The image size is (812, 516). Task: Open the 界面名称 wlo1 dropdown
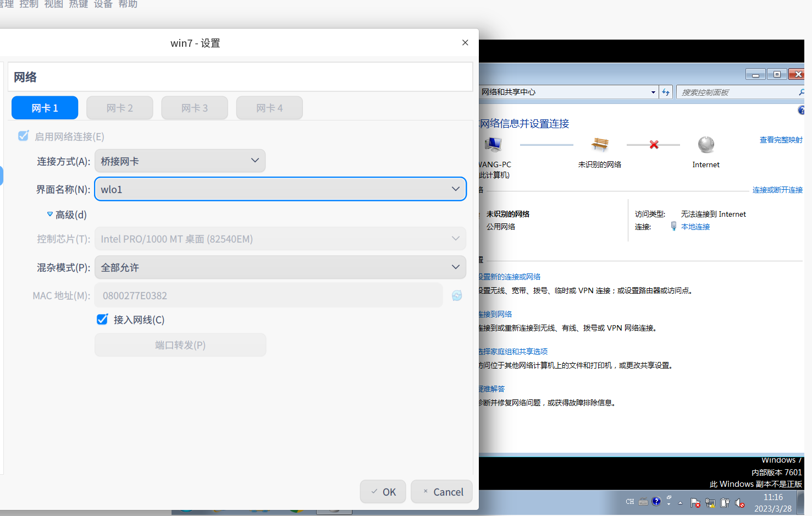(x=280, y=189)
